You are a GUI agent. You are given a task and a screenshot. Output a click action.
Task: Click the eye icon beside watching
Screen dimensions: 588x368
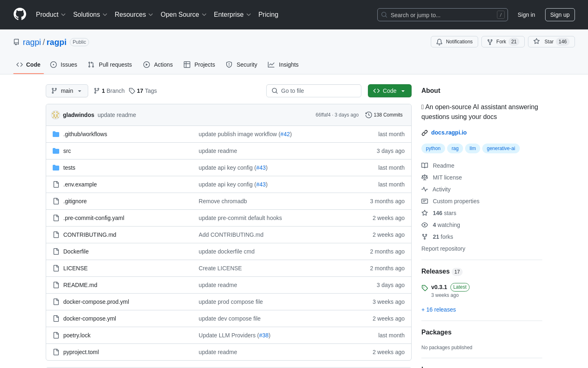click(x=425, y=225)
